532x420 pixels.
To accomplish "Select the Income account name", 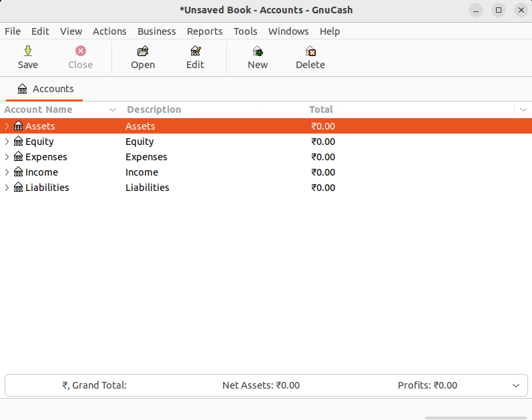I will [41, 172].
